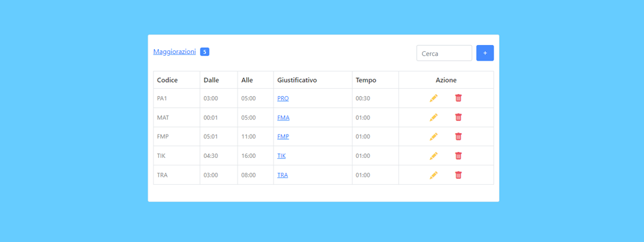Screen dimensions: 644x242
Task: Open the Maggiorazioni link
Action: pos(174,52)
